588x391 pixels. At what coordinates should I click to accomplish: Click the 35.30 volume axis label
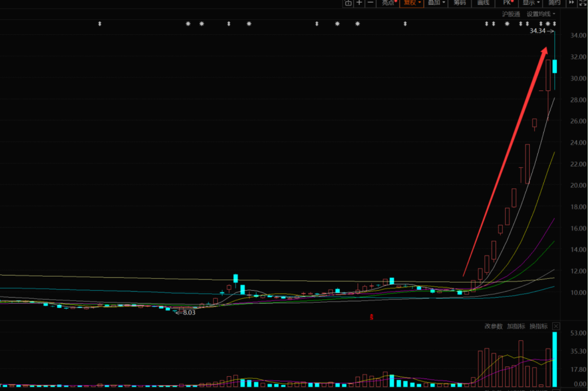[x=578, y=352]
